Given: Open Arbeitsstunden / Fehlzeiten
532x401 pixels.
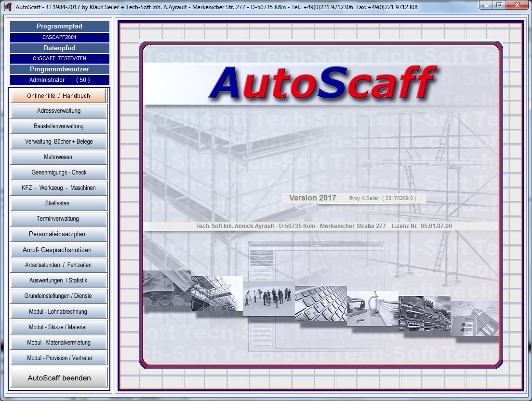Looking at the screenshot, I should 59,265.
